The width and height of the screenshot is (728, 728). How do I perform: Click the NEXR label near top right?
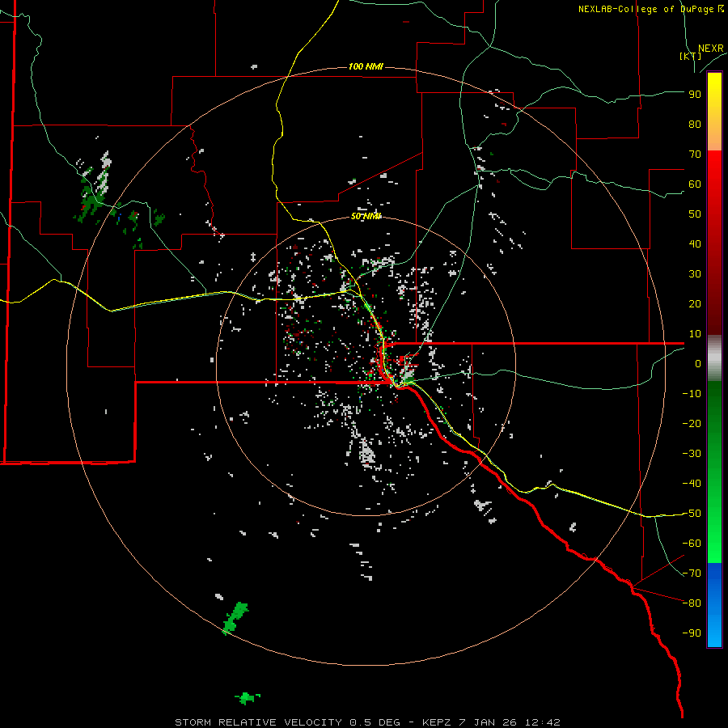pyautogui.click(x=711, y=49)
